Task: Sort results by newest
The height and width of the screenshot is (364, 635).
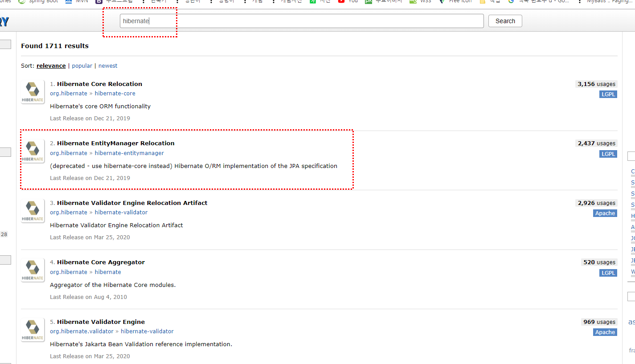Action: point(108,65)
